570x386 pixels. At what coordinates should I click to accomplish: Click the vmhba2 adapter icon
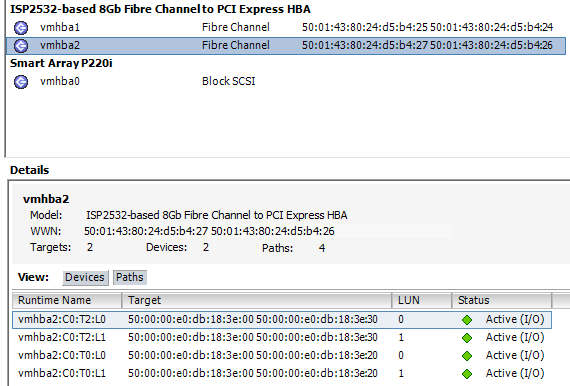click(x=21, y=46)
